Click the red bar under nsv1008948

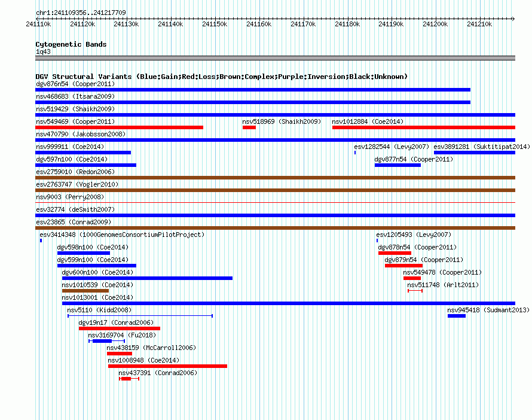pyautogui.click(x=167, y=366)
